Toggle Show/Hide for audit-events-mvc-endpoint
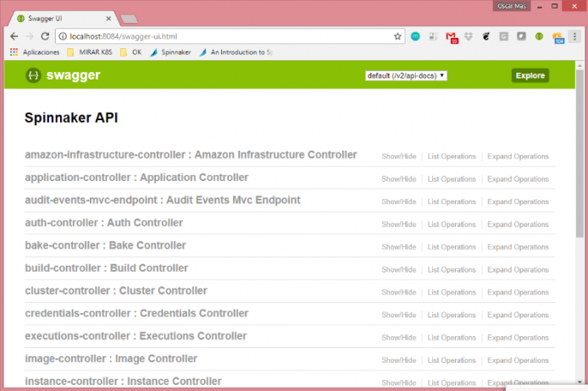Image resolution: width=588 pixels, height=391 pixels. (x=398, y=201)
